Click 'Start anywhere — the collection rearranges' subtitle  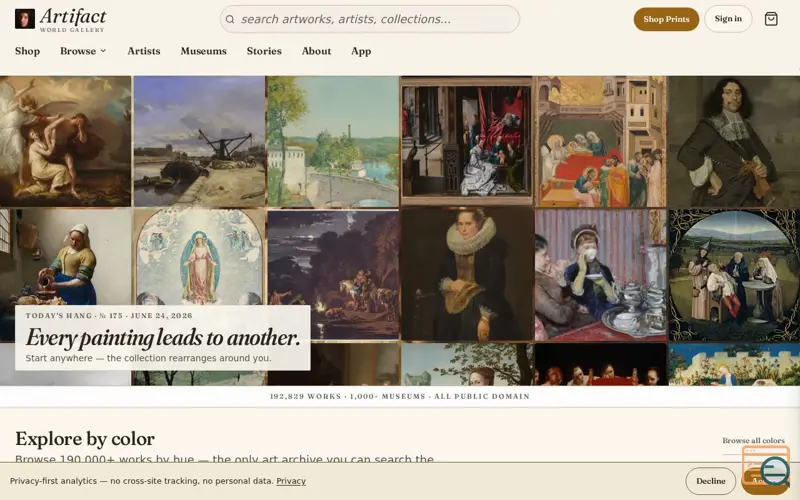coord(148,358)
